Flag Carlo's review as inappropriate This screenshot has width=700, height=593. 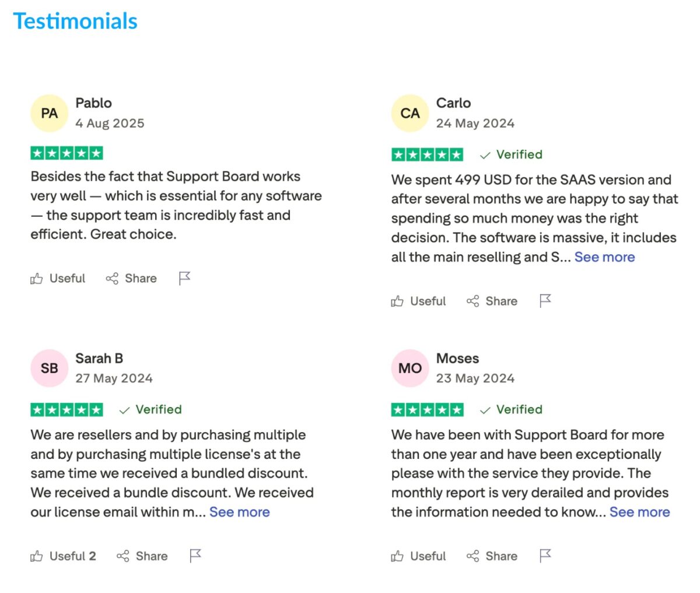pyautogui.click(x=545, y=301)
